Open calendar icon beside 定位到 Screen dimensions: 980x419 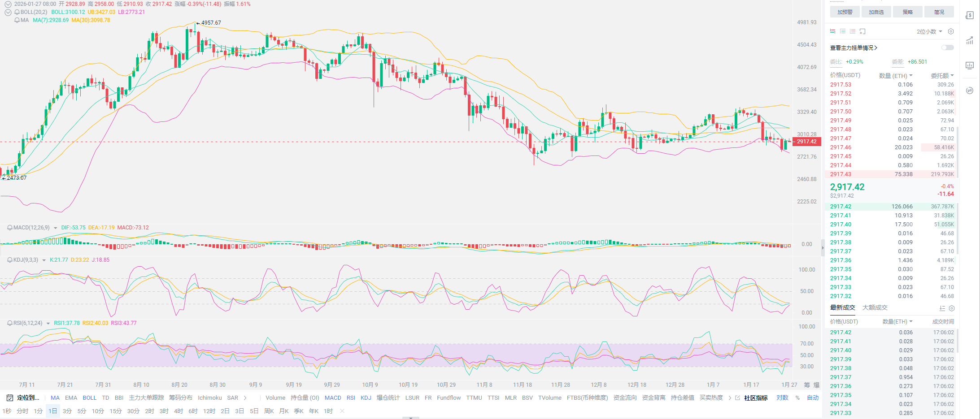click(9, 398)
